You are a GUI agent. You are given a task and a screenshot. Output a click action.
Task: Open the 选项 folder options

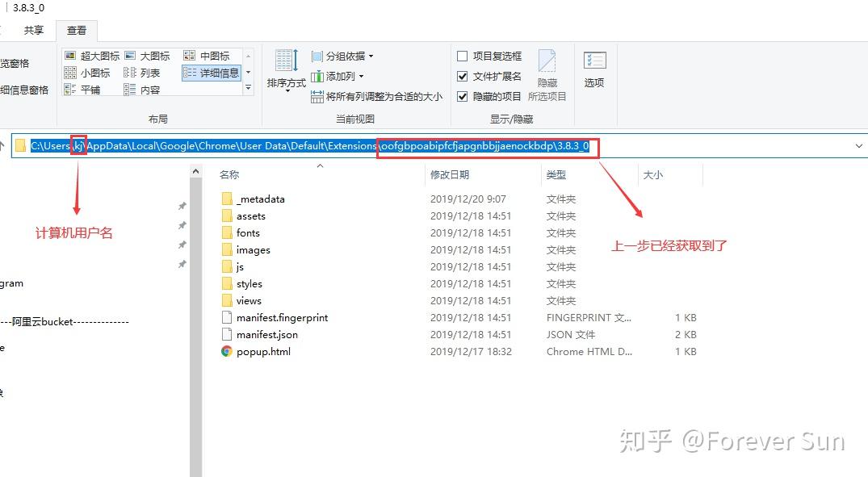click(594, 69)
